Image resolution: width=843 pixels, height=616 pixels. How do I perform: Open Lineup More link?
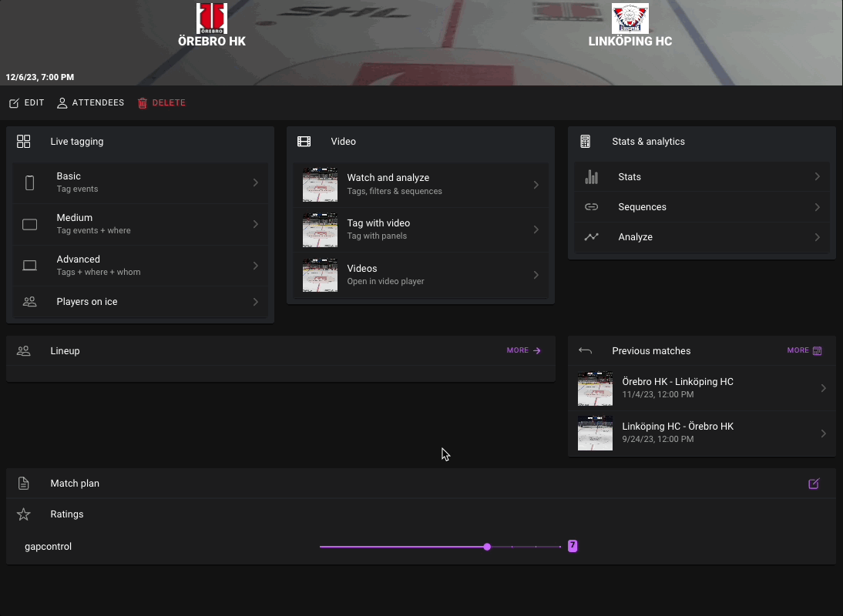pos(523,351)
